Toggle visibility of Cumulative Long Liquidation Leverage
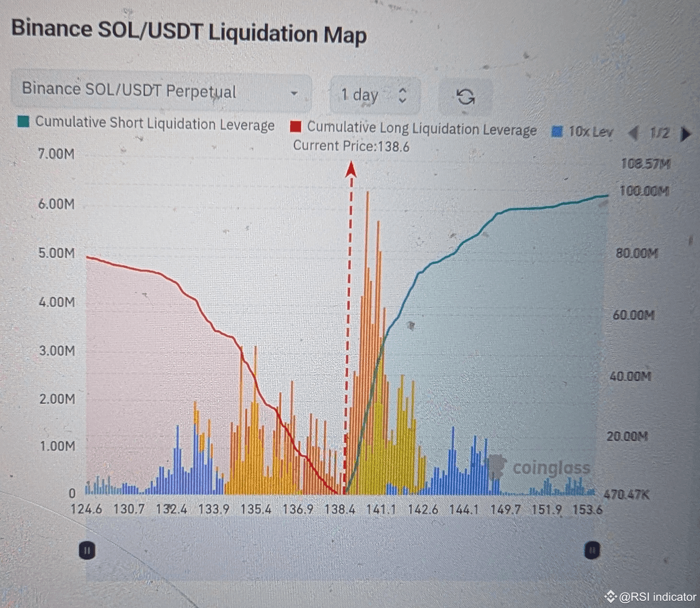Image resolution: width=700 pixels, height=608 pixels. (422, 129)
